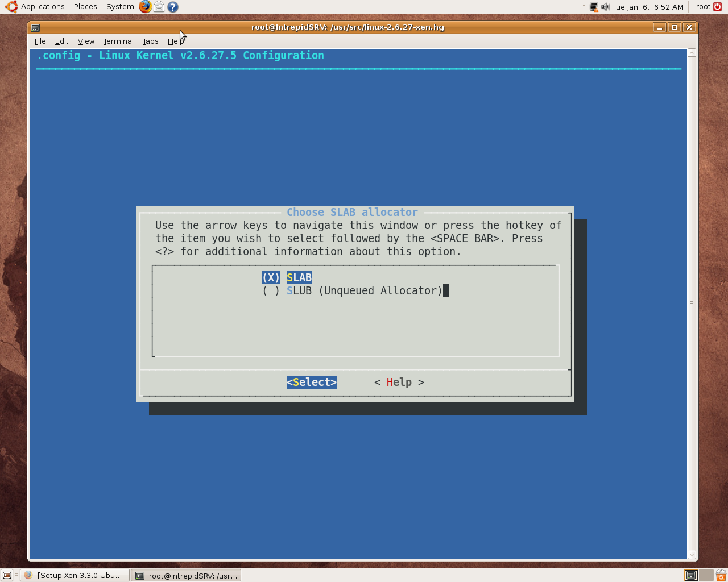
Task: Click the clock showing Tue Jan 6
Action: [648, 7]
